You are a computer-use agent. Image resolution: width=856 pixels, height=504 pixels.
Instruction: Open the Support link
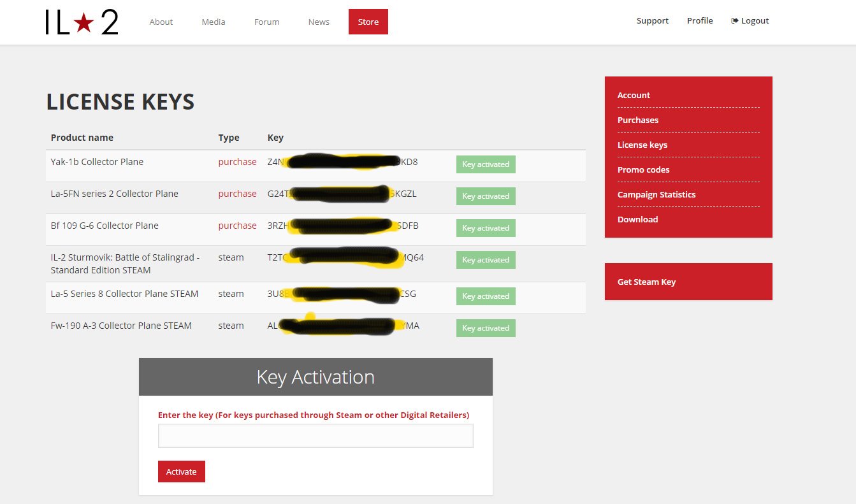coord(653,20)
